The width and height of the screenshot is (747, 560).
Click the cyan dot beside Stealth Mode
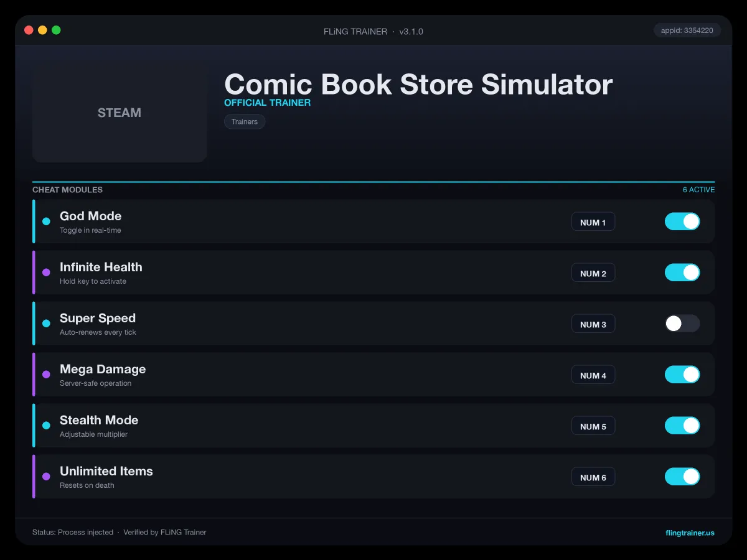click(46, 426)
